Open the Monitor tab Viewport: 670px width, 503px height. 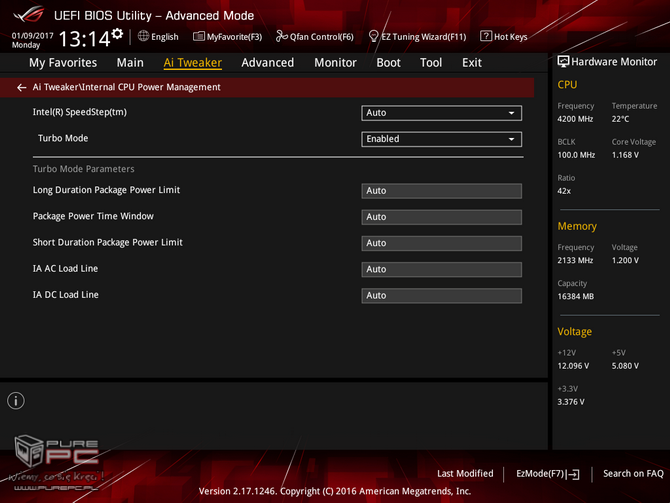(x=335, y=62)
